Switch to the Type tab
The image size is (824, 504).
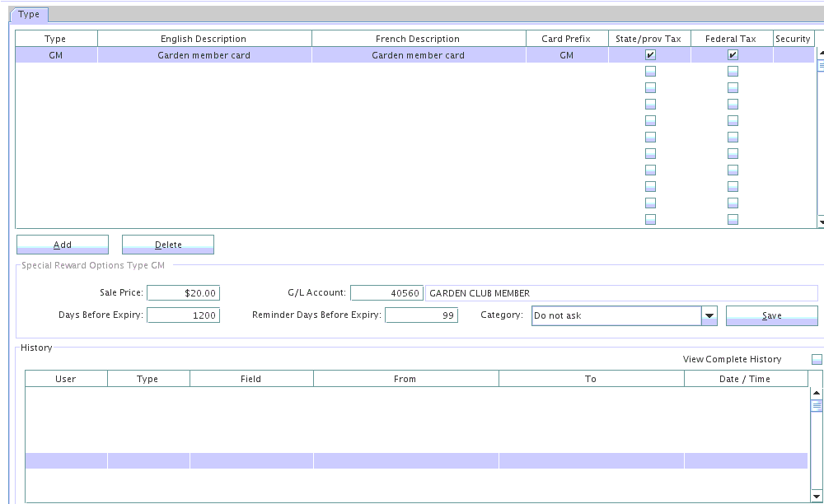(29, 14)
